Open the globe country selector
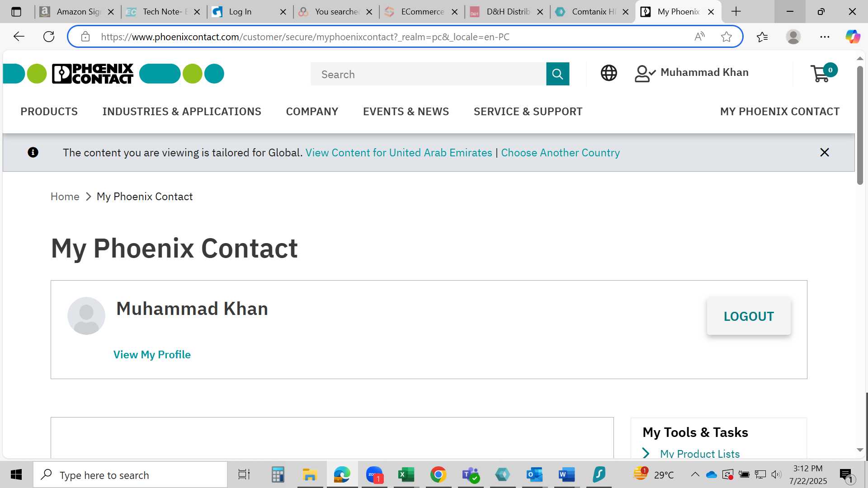Image resolution: width=868 pixels, height=488 pixels. tap(609, 73)
